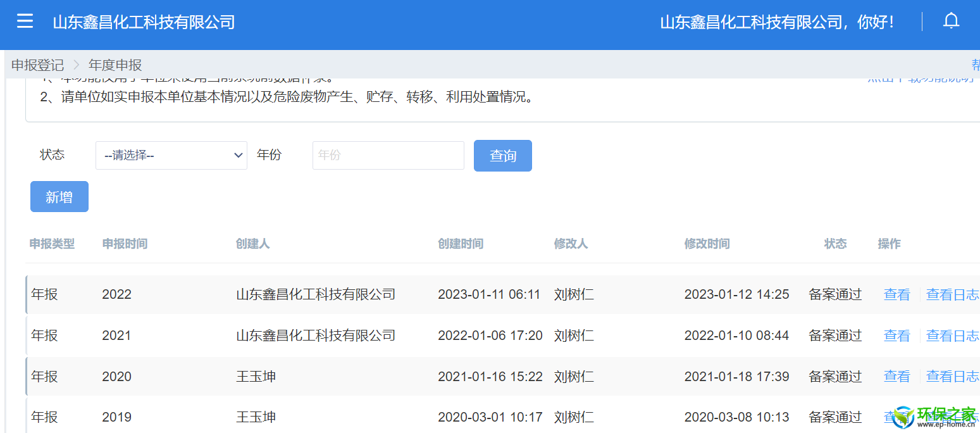Expand the 状态 dropdown (--请选择--)

coord(171,155)
